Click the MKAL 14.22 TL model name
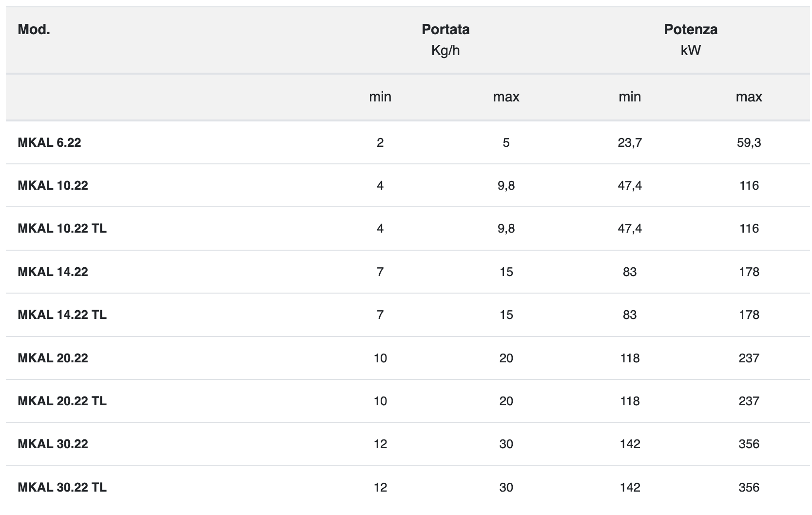 tap(62, 315)
